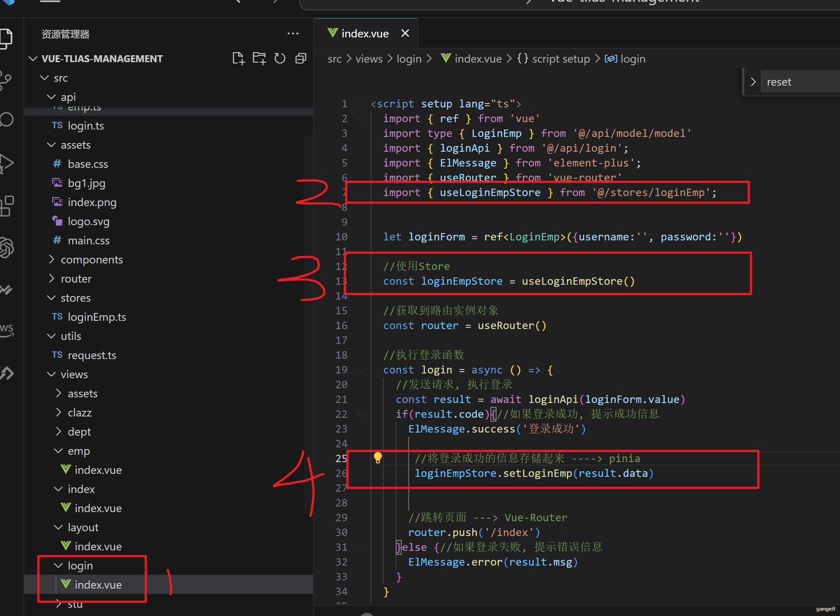Expand the clazz folder
The height and width of the screenshot is (616, 840).
pos(58,412)
